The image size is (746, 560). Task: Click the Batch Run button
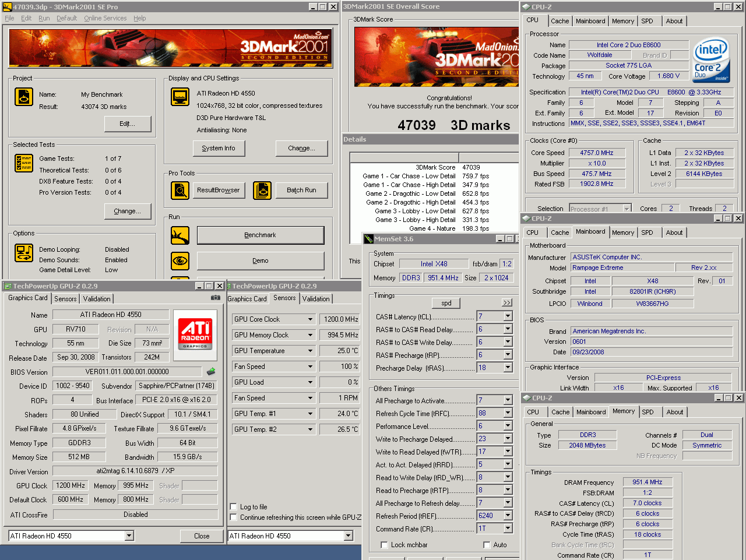[301, 190]
